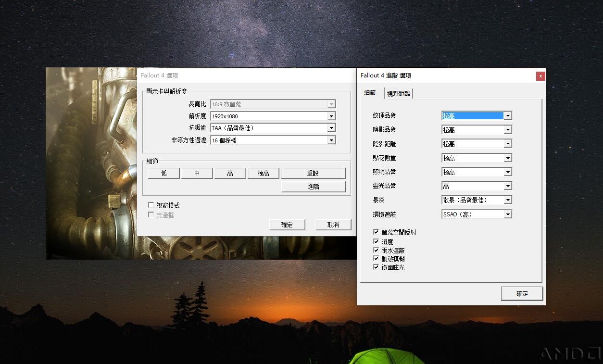The height and width of the screenshot is (364, 603).
Task: Expand the 景深 depth of field dropdown
Action: tap(477, 200)
